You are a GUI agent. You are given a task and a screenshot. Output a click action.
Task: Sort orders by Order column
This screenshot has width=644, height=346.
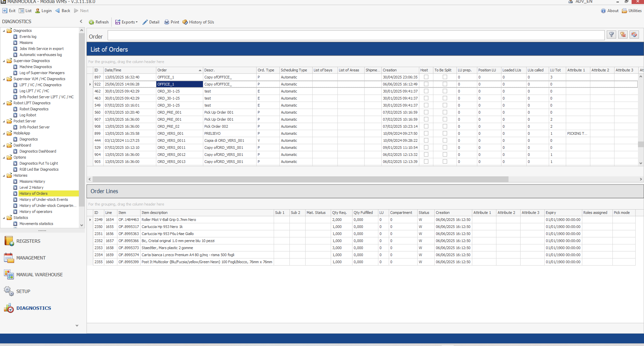pos(179,70)
